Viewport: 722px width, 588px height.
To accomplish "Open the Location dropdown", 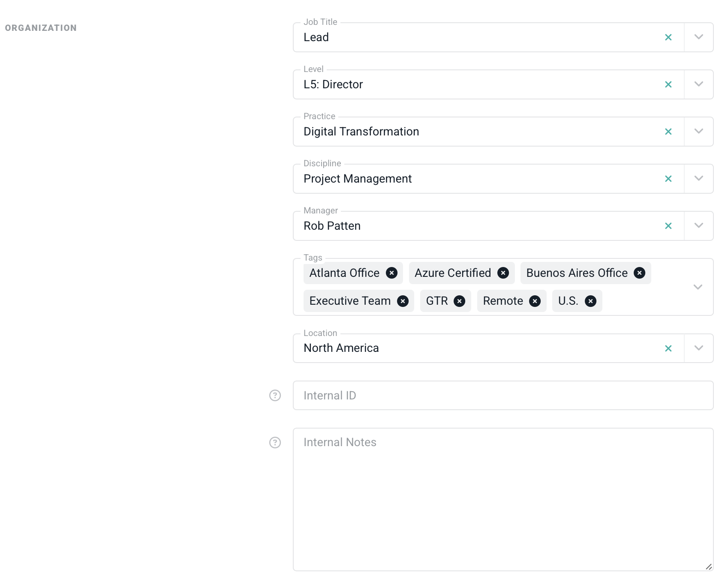I will [x=698, y=348].
